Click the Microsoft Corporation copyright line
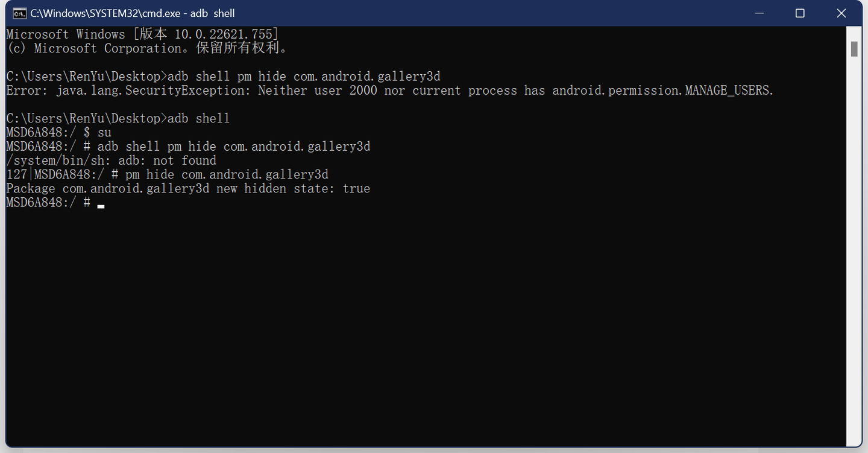Image resolution: width=868 pixels, height=453 pixels. [148, 48]
